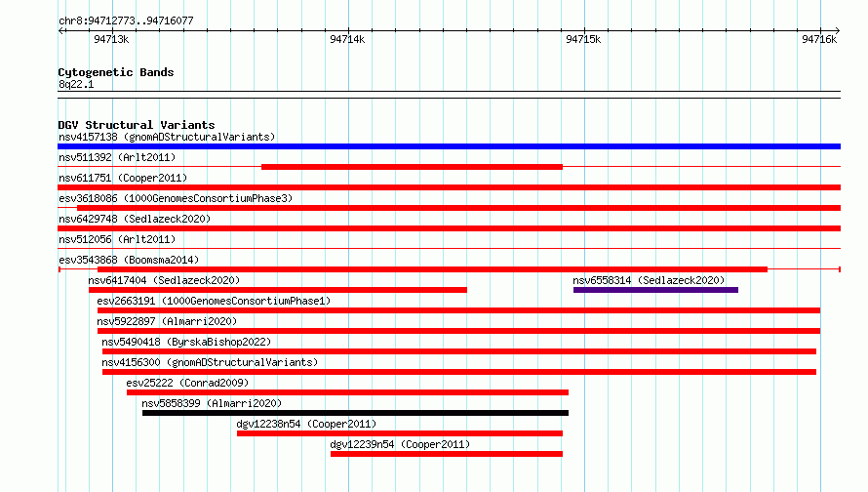Click the 94713k ruler tick label
Image resolution: width=868 pixels, height=492 pixels.
point(111,39)
